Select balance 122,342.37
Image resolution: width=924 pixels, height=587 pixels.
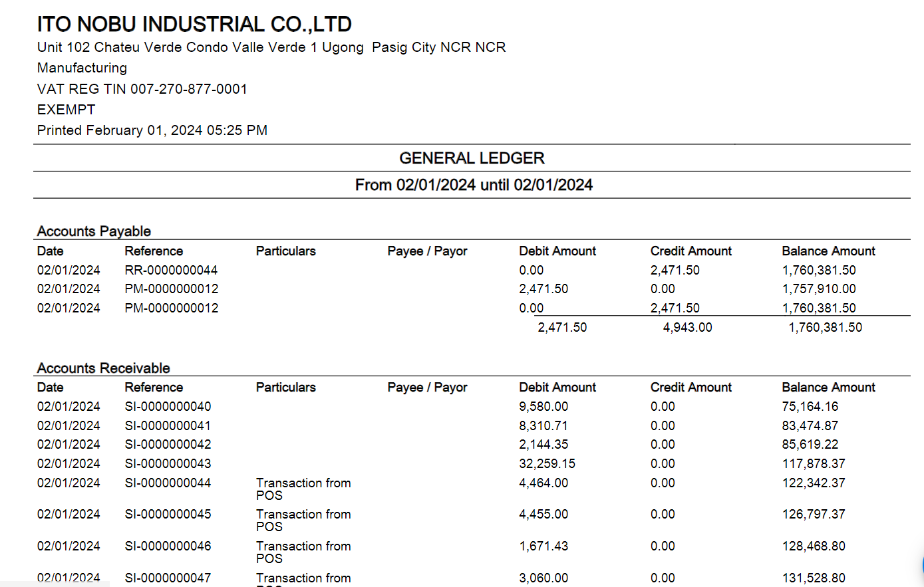(814, 483)
